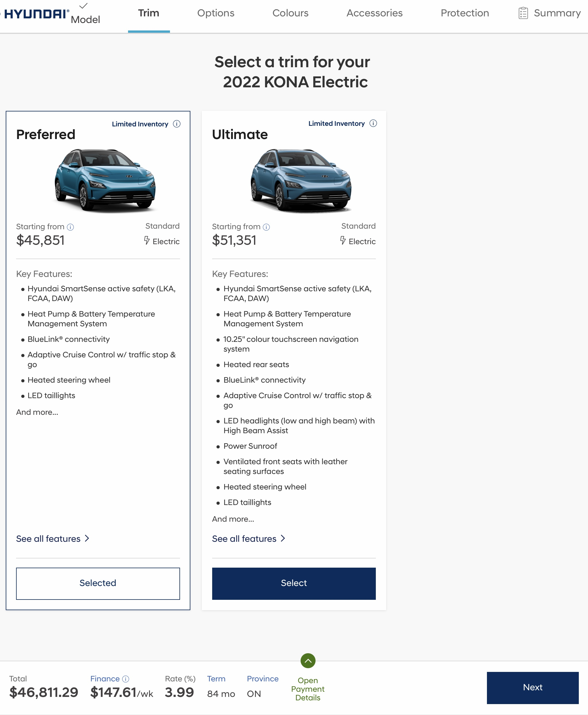The width and height of the screenshot is (588, 715).
Task: Click info icon next to Ultimate Starting from
Action: pos(266,227)
